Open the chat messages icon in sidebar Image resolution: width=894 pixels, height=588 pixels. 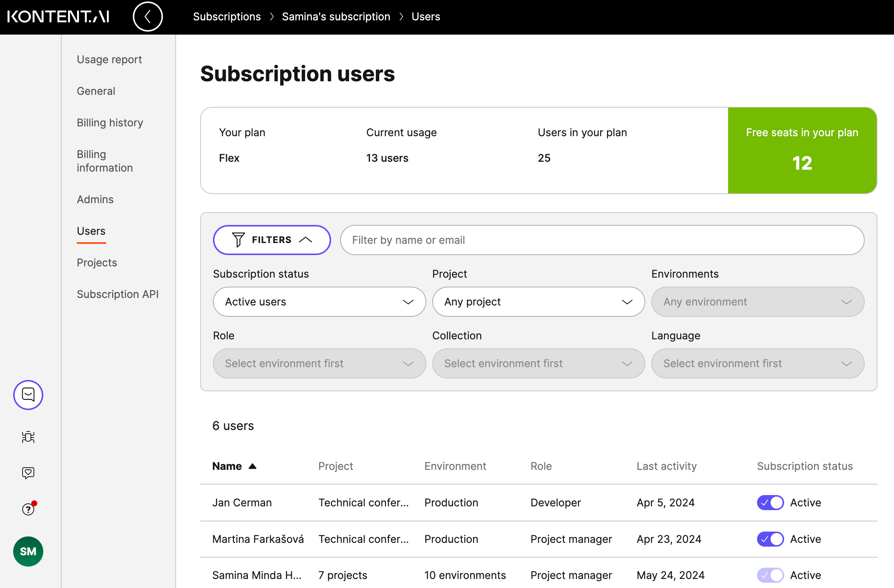coord(28,395)
